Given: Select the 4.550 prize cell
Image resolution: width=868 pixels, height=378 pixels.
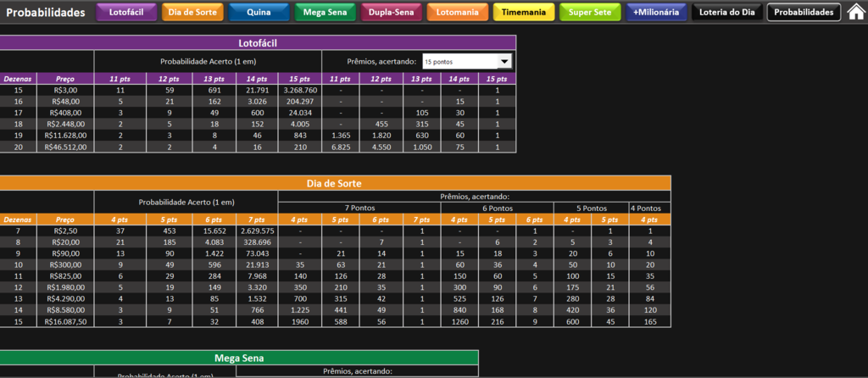Looking at the screenshot, I should click(x=381, y=147).
